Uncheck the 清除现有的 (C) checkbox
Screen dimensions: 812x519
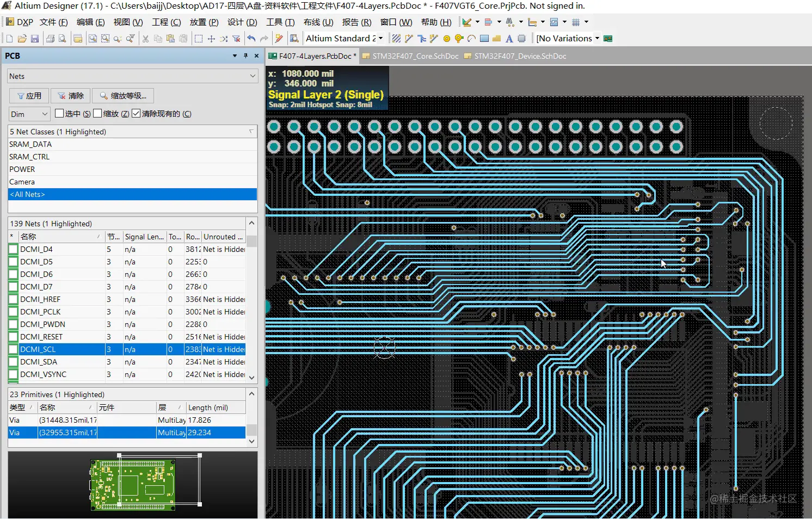(x=136, y=113)
